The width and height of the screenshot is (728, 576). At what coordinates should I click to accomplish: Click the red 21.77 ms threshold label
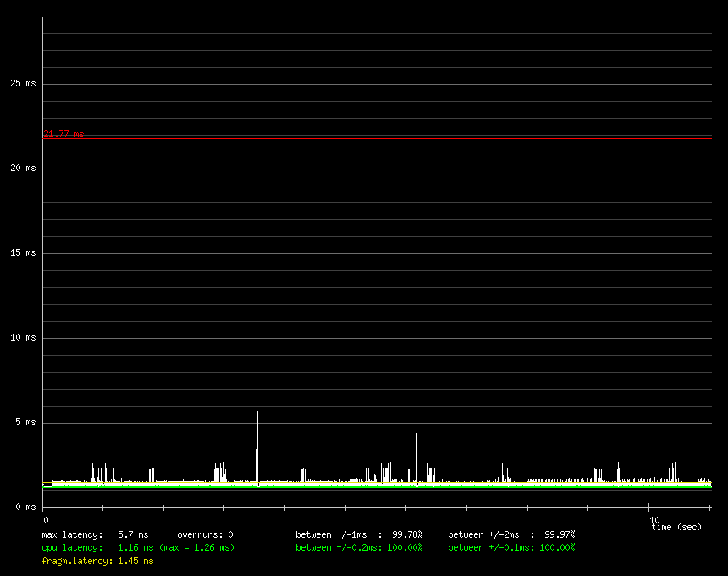click(x=63, y=134)
